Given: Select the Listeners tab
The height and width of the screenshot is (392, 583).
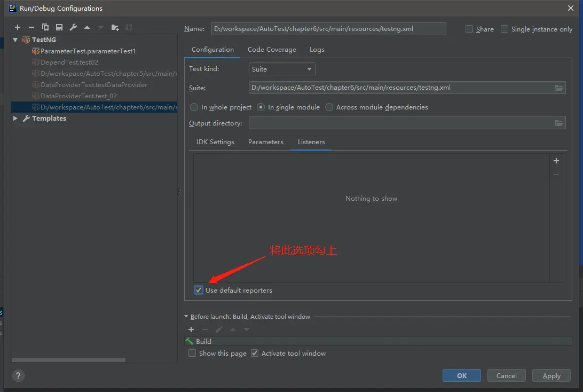Looking at the screenshot, I should [x=311, y=142].
